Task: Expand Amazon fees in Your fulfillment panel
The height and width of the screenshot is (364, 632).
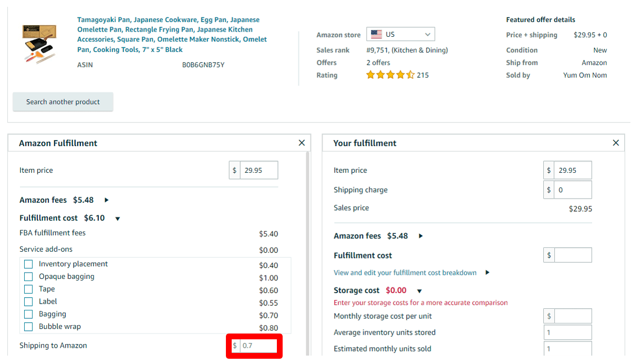Action: click(x=421, y=236)
